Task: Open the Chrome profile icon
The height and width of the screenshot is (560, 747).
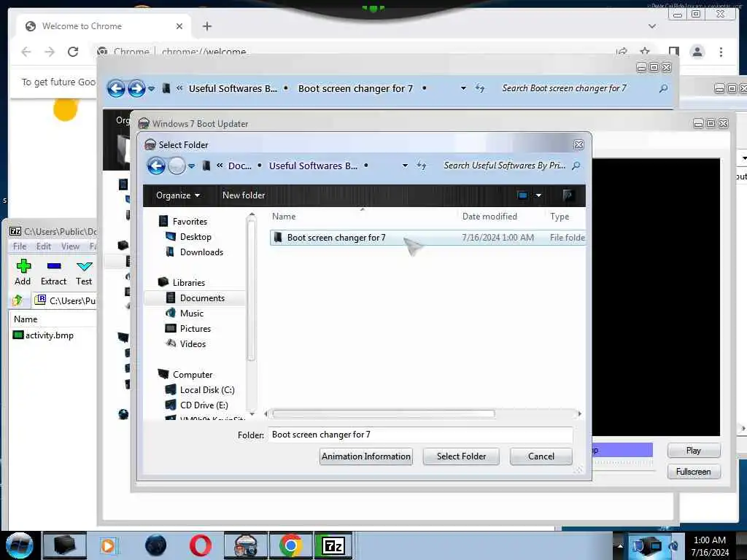Action: [697, 52]
